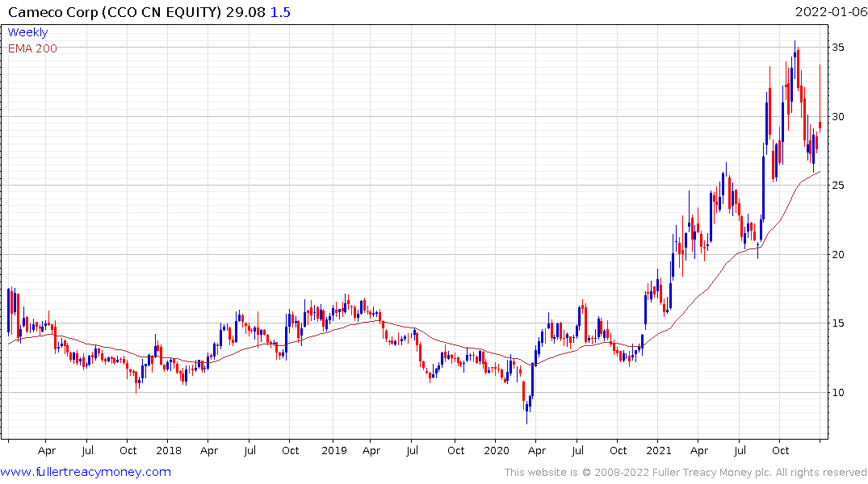
Task: Click the 2018 label on time axis
Action: (167, 450)
